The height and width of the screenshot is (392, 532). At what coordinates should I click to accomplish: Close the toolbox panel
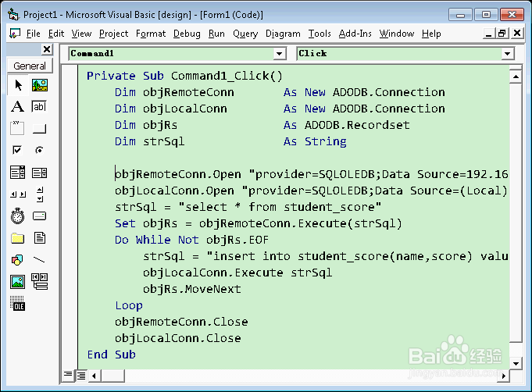tap(46, 49)
